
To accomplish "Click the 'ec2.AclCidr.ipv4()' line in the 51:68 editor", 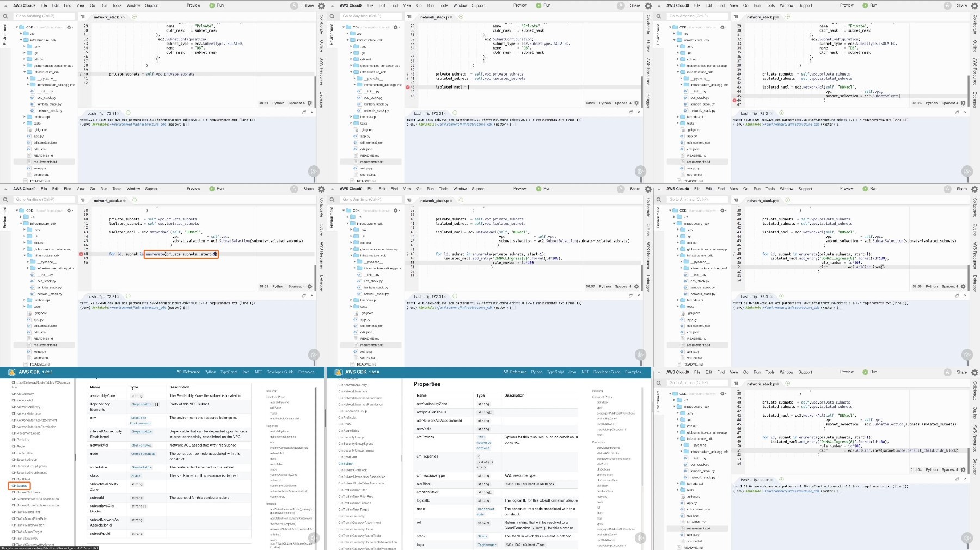I will tap(852, 267).
